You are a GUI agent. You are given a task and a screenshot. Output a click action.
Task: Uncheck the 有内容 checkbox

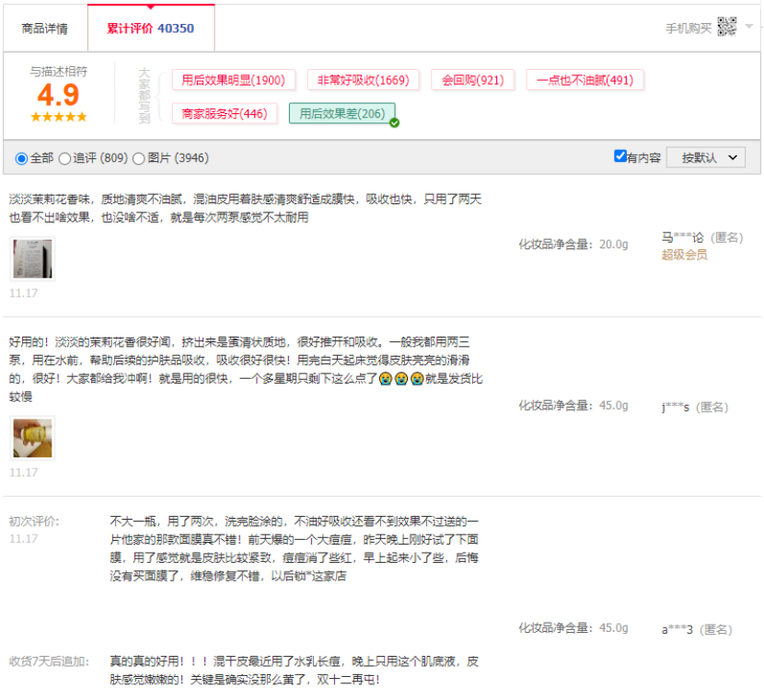tap(620, 156)
